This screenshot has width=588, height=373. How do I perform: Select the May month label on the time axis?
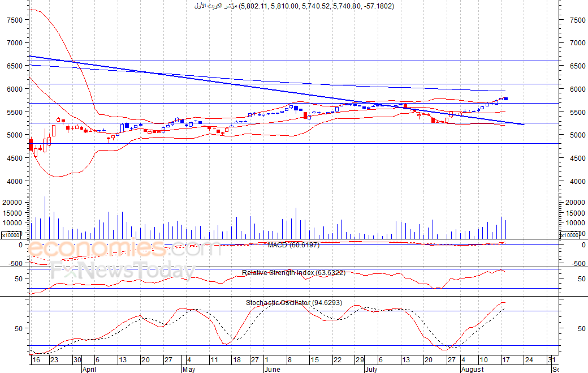point(189,369)
